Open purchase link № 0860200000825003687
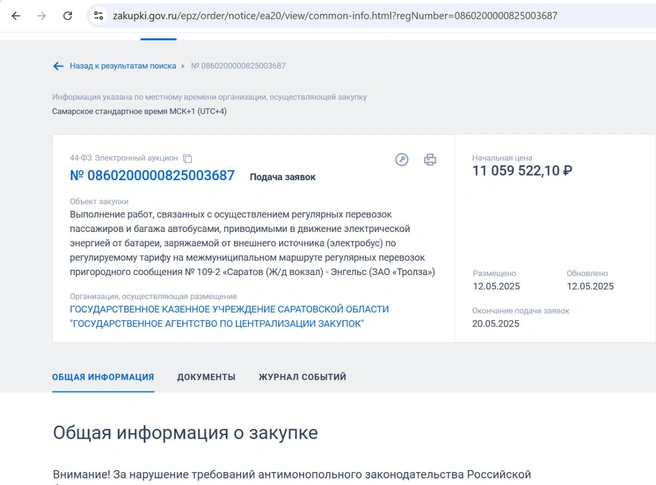Viewport: 656px width, 485px height. [152, 175]
